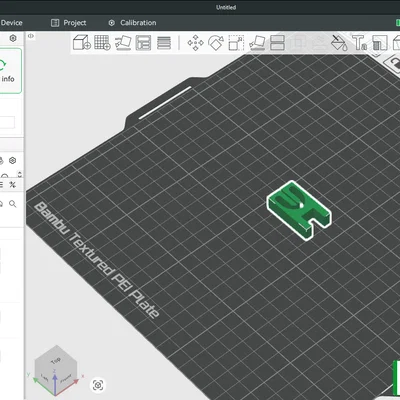Open the Calibration tab
Screen dimensions: 400x400
[x=132, y=23]
